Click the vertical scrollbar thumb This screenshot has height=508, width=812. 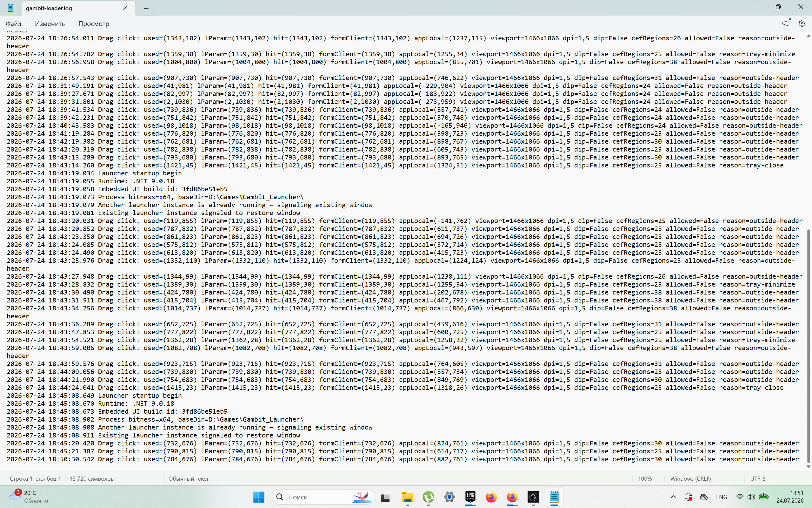pos(808,346)
